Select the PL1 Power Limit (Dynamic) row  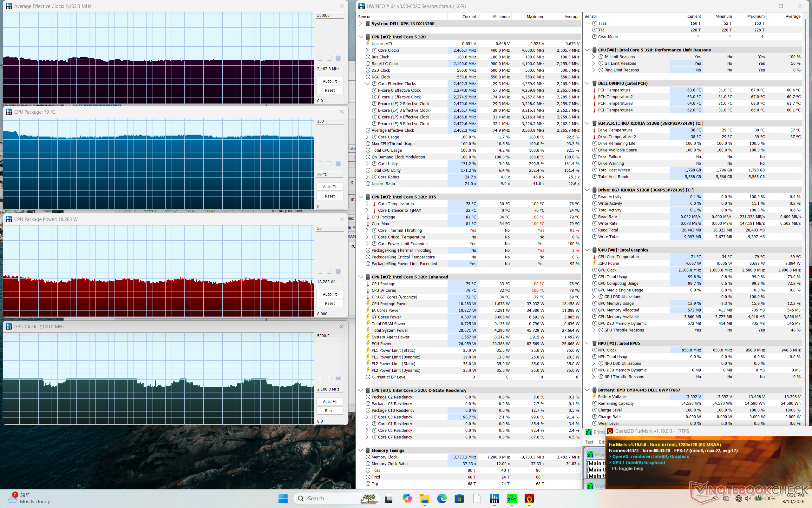coord(473,357)
